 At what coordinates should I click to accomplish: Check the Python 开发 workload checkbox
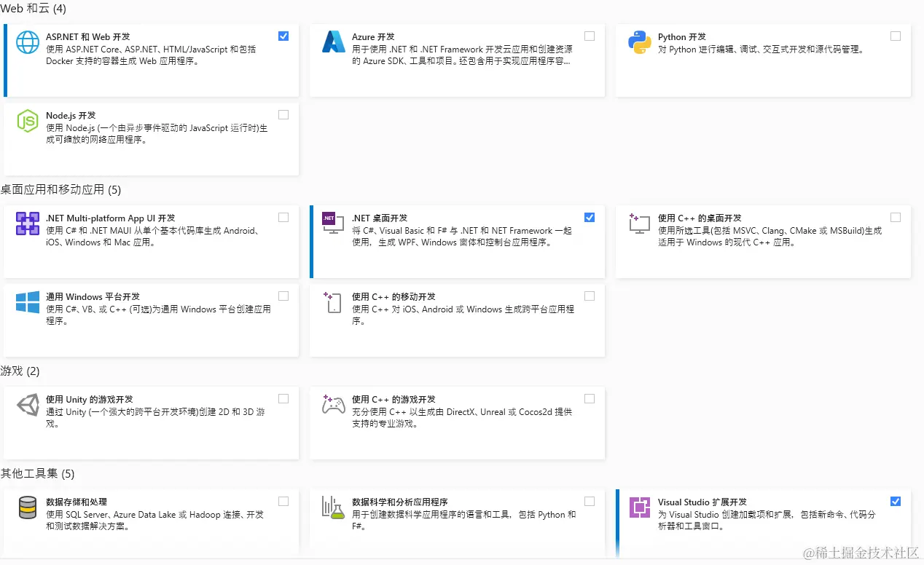pyautogui.click(x=896, y=36)
